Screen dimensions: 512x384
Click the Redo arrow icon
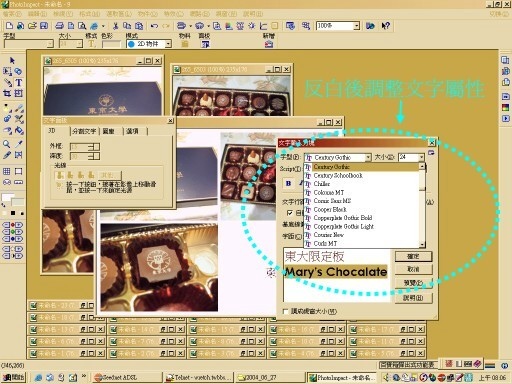(x=166, y=26)
